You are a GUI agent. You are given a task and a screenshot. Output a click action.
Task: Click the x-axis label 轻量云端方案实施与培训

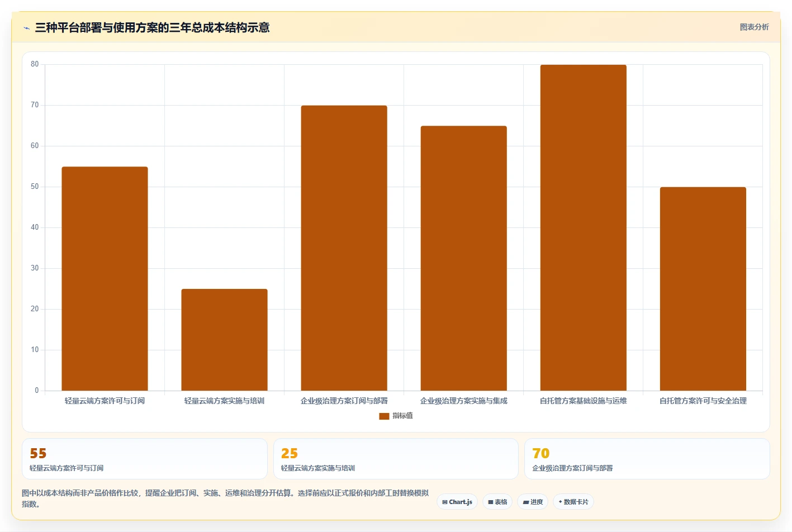pos(225,401)
